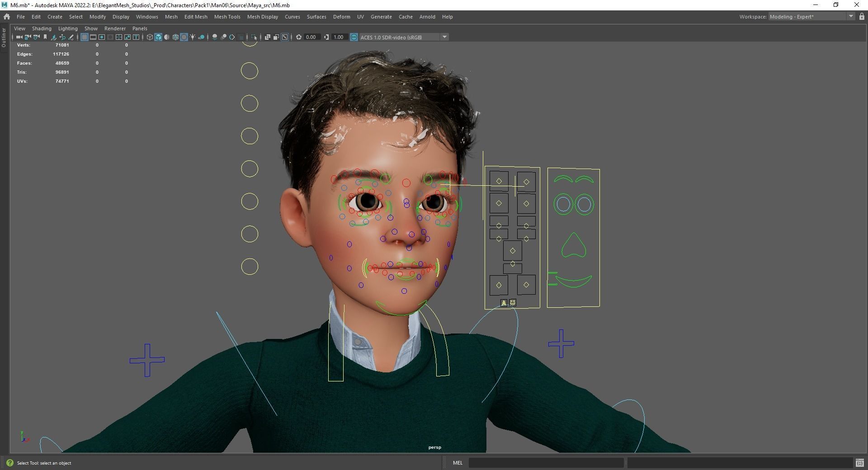Toggle the Gate Mask icon
This screenshot has width=868, height=470.
[110, 37]
